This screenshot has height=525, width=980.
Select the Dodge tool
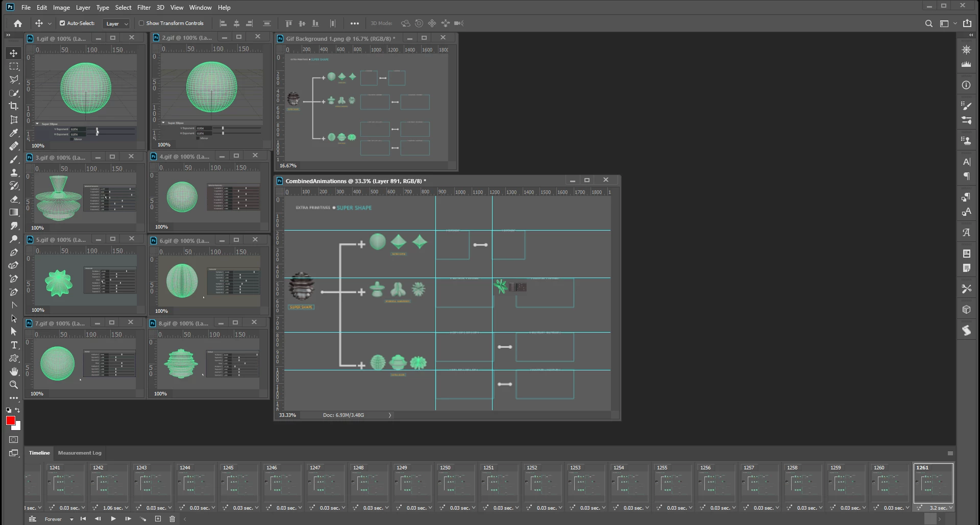pos(14,239)
